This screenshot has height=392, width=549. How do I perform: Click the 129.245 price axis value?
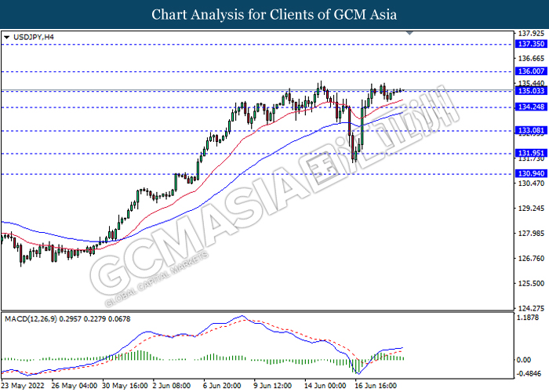coord(531,209)
